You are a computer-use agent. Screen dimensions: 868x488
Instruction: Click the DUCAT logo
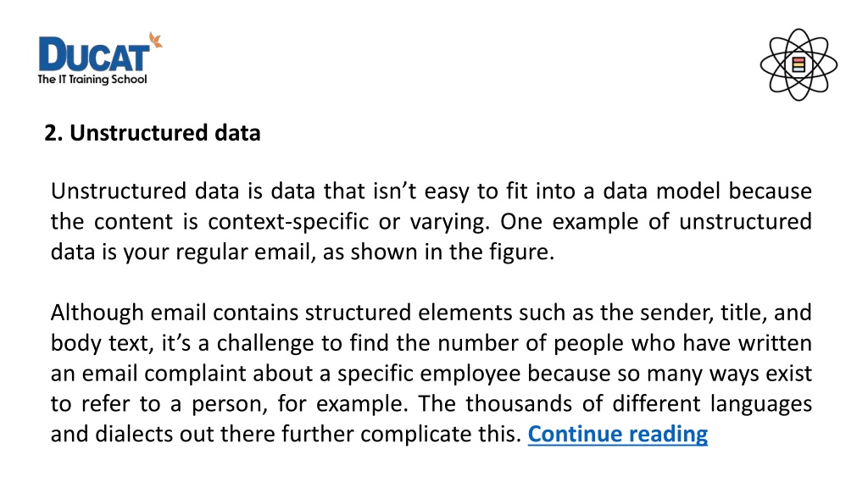pos(100,58)
